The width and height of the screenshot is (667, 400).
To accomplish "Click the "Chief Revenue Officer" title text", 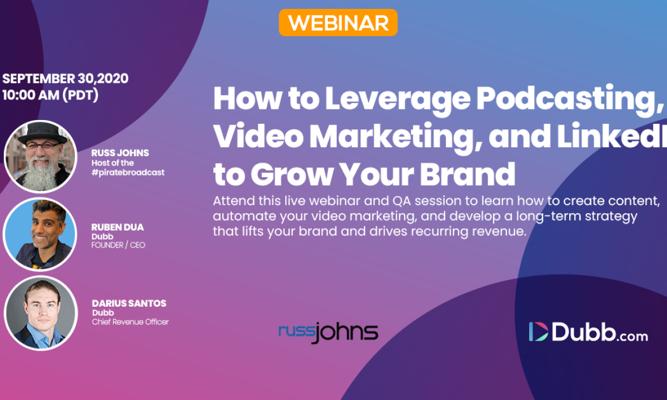I will click(x=130, y=322).
